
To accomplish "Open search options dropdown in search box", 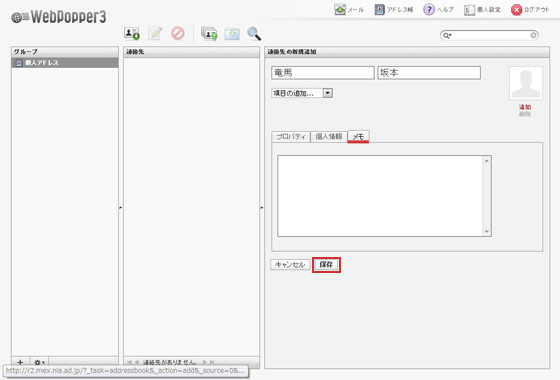I will [x=447, y=35].
